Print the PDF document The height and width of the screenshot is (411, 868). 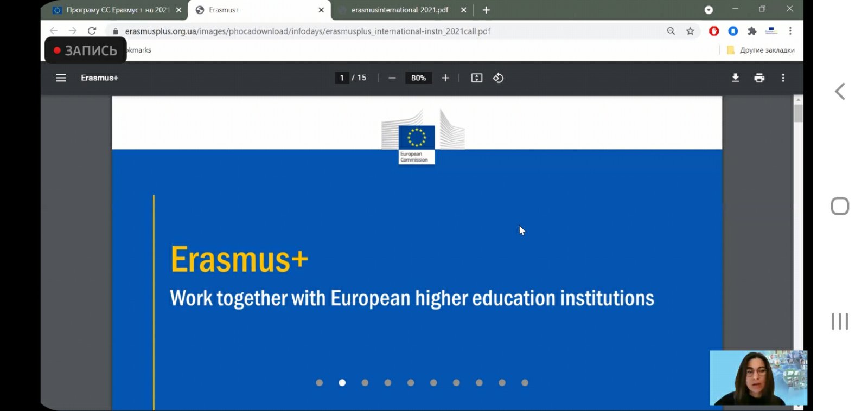759,78
